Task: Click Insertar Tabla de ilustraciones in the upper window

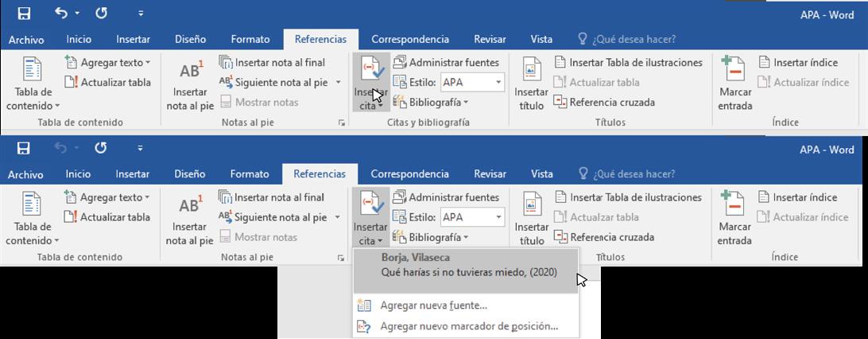Action: (628, 63)
